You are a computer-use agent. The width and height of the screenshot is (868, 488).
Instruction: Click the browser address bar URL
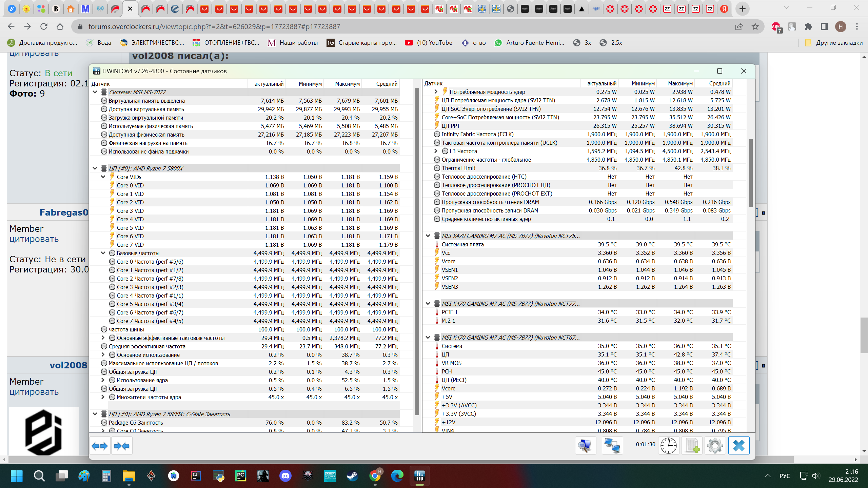pos(214,26)
